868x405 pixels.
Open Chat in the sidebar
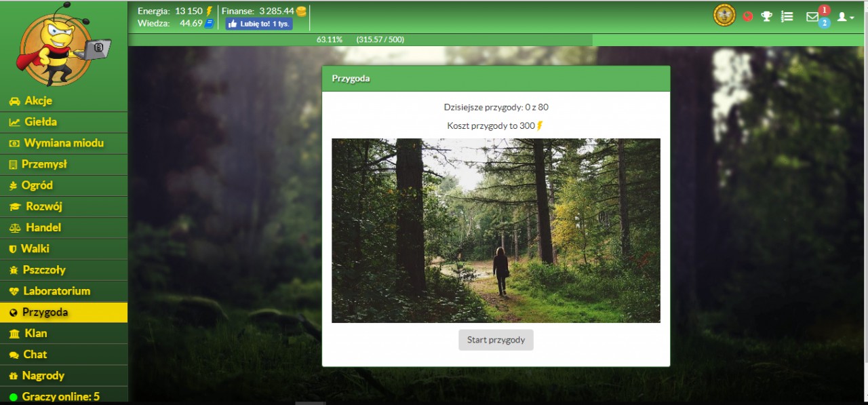[x=64, y=354]
